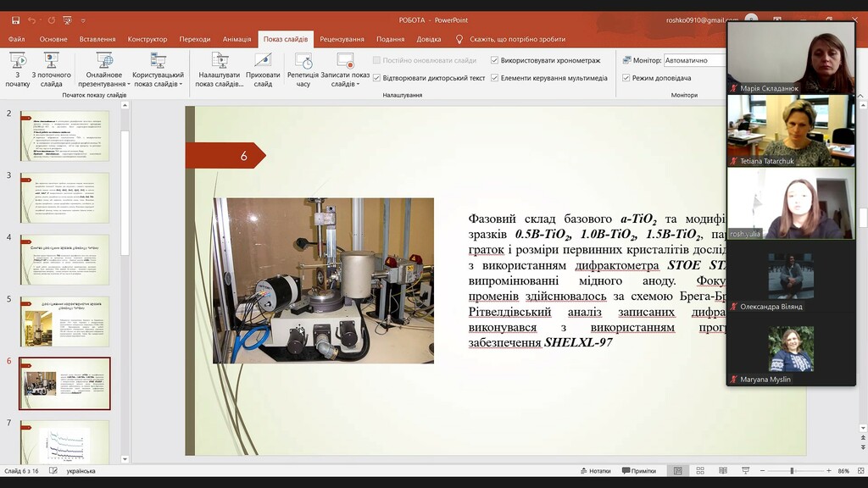
Task: Switch to Подання tab
Action: [390, 39]
